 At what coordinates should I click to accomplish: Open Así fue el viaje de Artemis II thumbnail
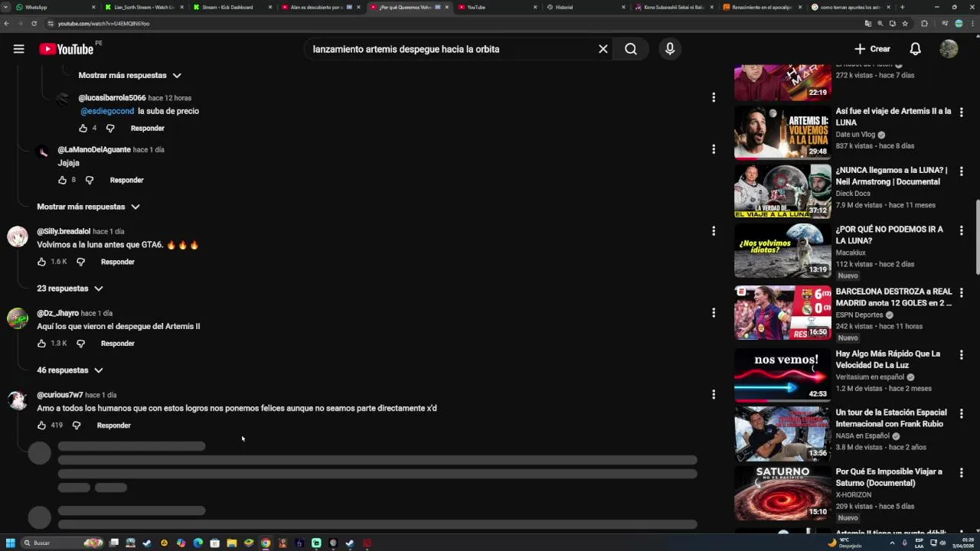(782, 132)
